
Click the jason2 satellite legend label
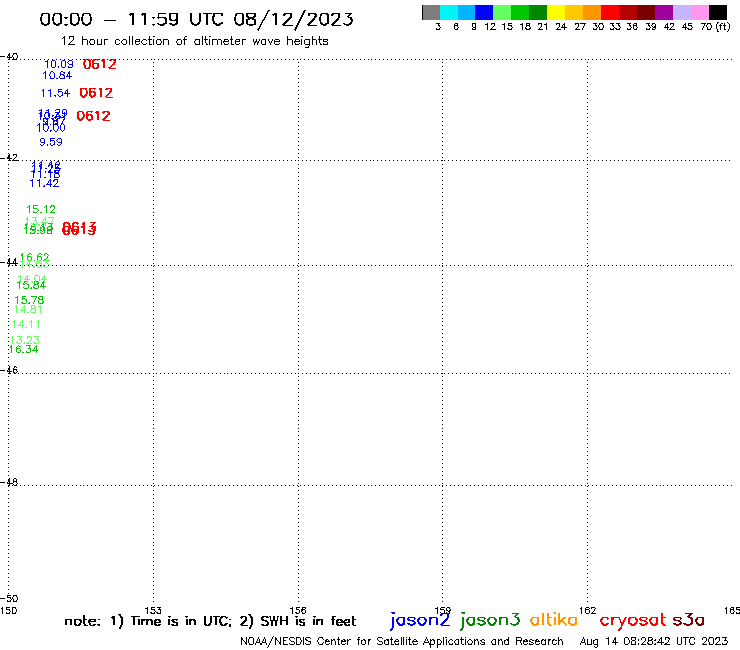(x=420, y=620)
